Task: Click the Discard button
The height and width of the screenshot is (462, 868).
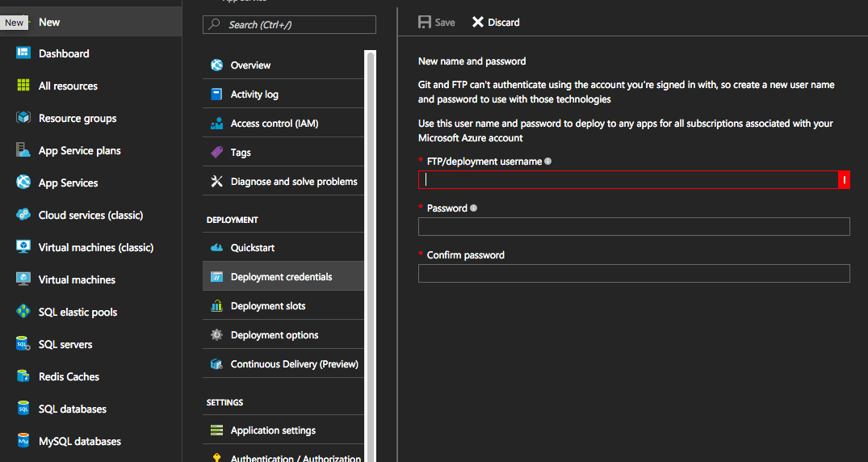Action: click(496, 22)
